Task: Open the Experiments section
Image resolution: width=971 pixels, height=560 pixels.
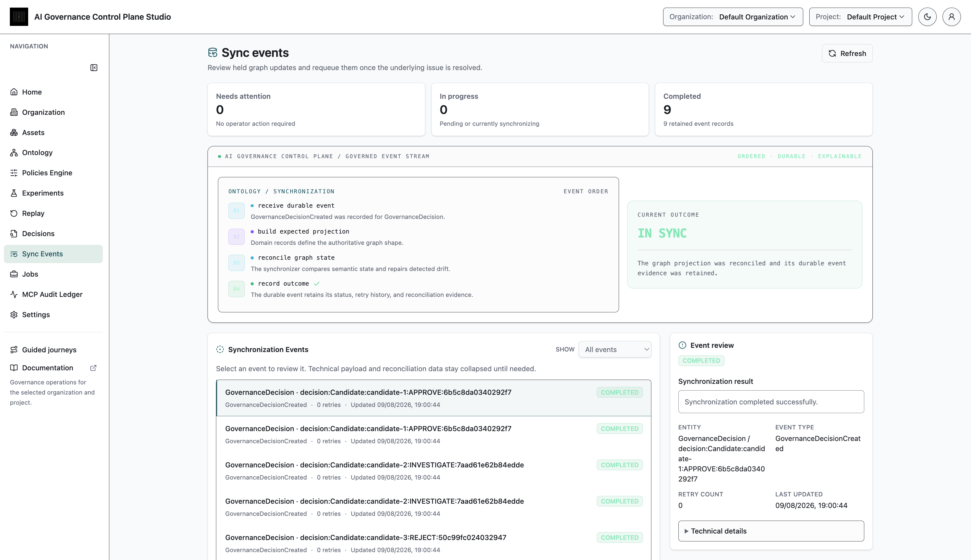Action: (x=53, y=193)
